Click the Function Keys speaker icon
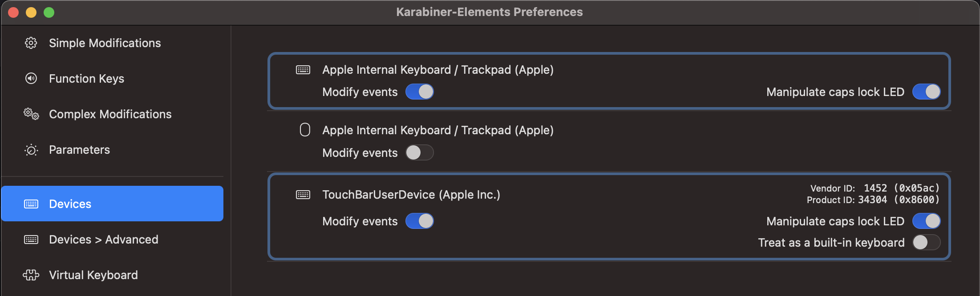This screenshot has height=296, width=980. (30, 78)
